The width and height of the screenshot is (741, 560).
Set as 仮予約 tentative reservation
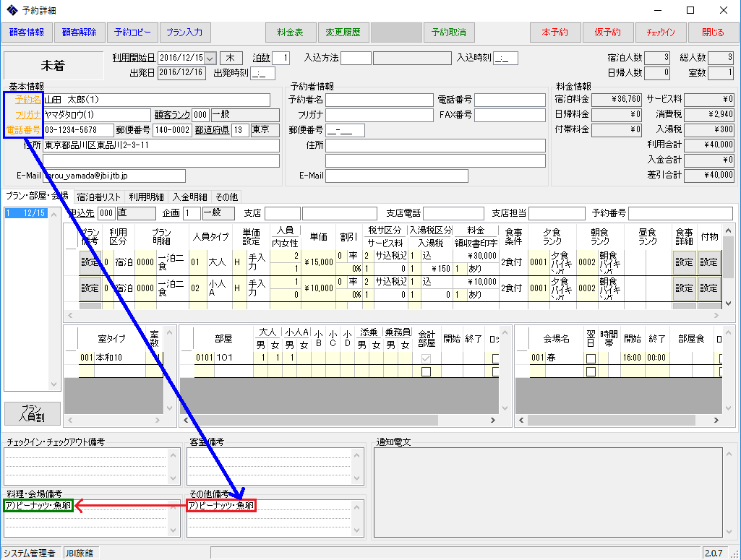[x=608, y=33]
